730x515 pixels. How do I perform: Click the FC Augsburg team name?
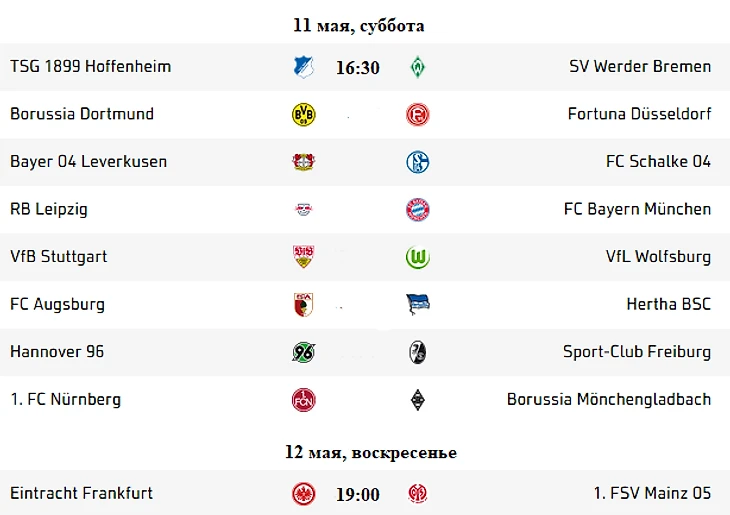57,304
